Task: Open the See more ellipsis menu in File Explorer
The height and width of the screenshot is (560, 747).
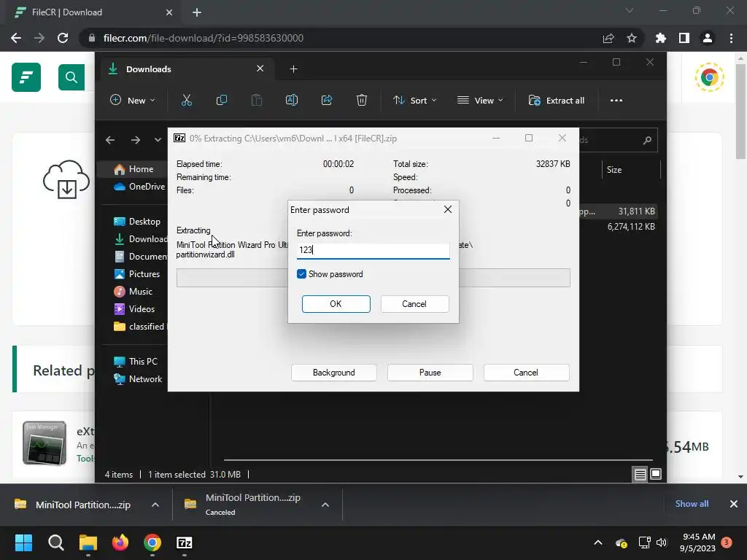Action: click(x=616, y=101)
